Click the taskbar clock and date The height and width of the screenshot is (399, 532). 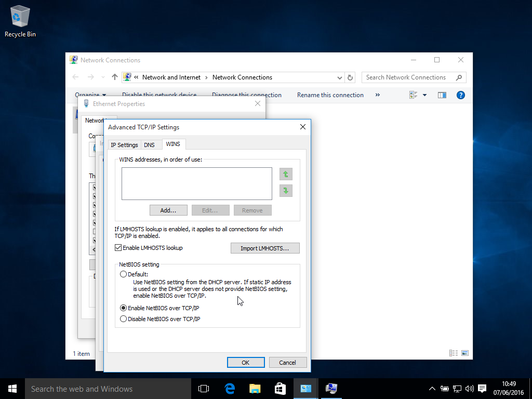508,389
